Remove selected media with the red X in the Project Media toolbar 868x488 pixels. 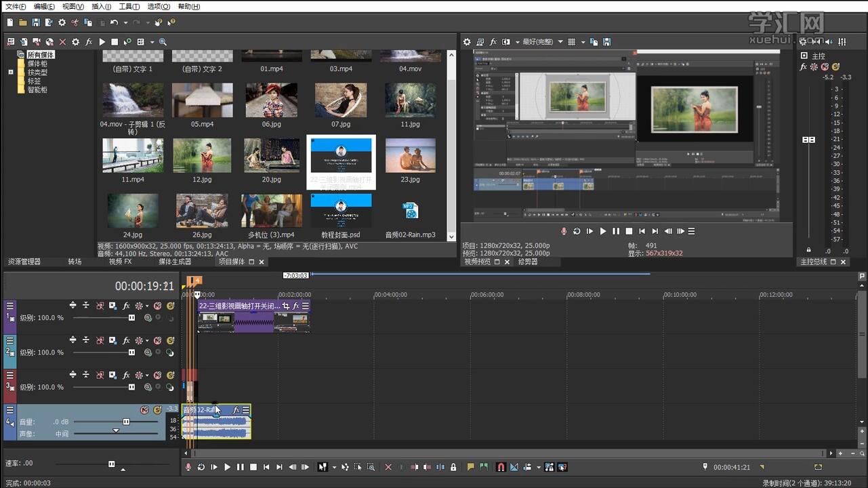[62, 42]
